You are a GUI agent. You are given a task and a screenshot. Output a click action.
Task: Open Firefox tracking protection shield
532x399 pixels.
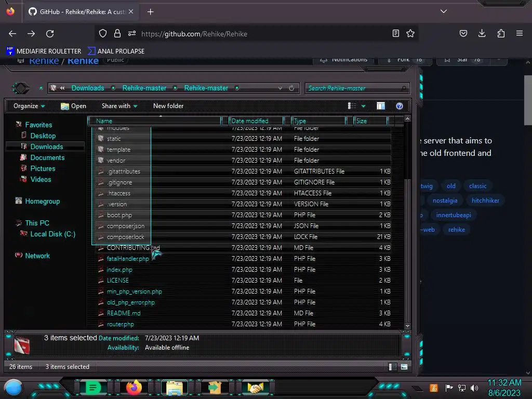tap(103, 33)
